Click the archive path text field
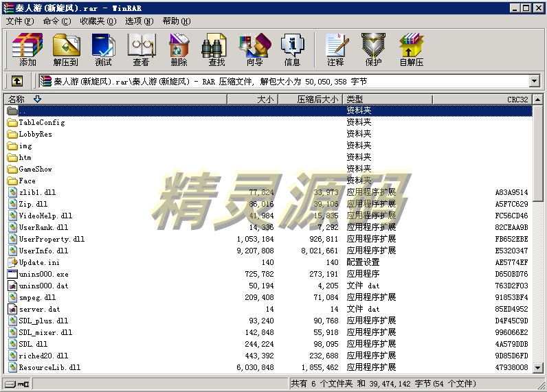 click(x=283, y=82)
